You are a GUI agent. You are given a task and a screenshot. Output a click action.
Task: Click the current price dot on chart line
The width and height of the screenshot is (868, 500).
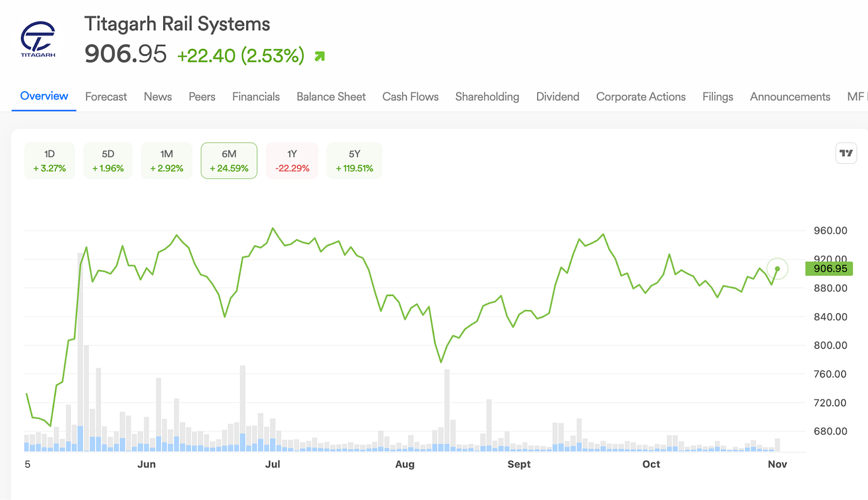point(777,269)
